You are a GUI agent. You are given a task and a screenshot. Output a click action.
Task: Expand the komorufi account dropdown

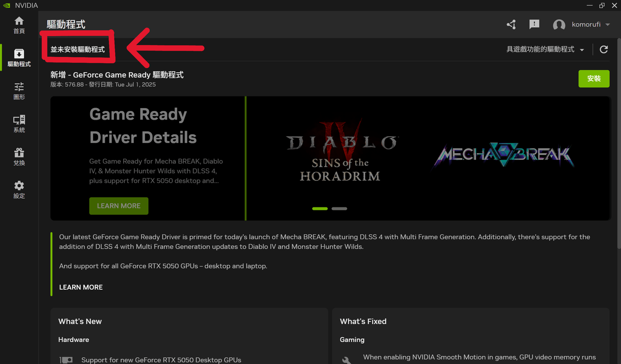607,25
